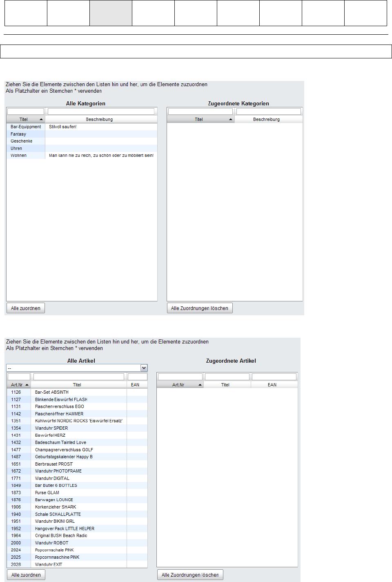Image resolution: width=392 pixels, height=582 pixels.
Task: Click article number cell '2000'
Action: coord(19,543)
